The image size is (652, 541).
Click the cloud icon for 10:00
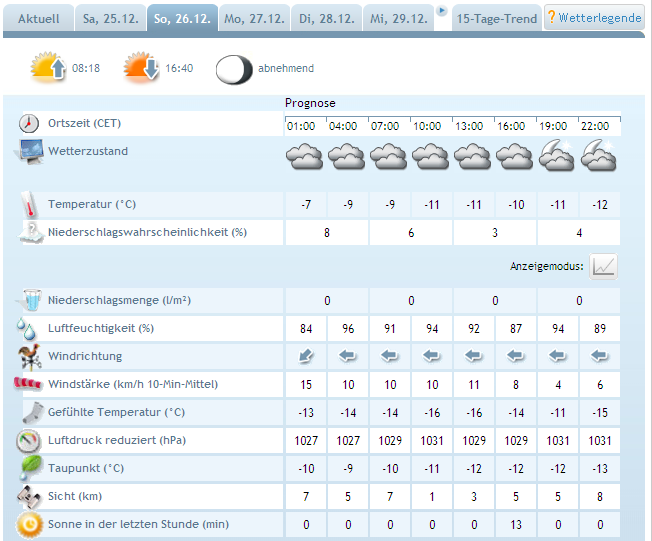pos(430,156)
